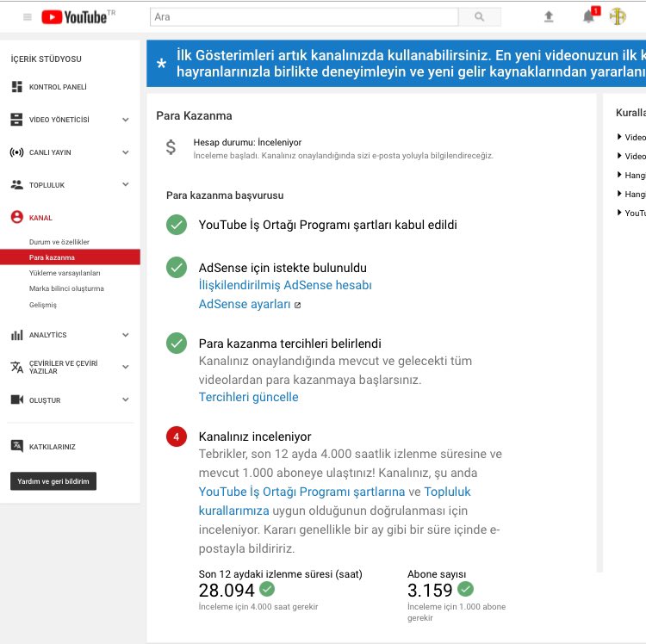Expand first Video rule triangle
The image size is (646, 644).
619,137
